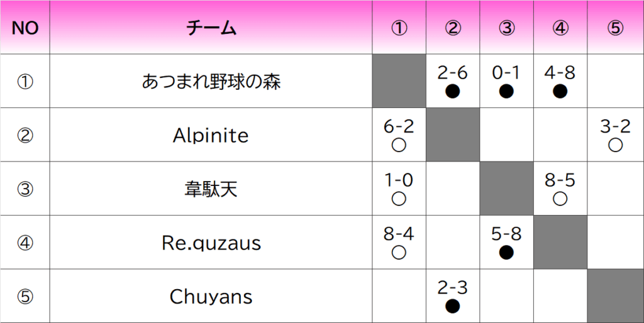Click the circled 3 row number
This screenshot has width=644, height=323.
(x=25, y=189)
